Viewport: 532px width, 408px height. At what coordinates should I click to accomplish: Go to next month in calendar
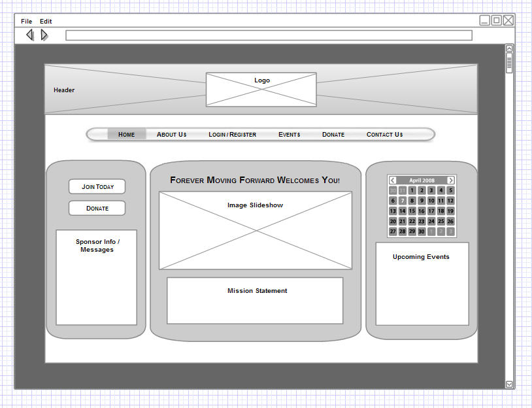450,180
